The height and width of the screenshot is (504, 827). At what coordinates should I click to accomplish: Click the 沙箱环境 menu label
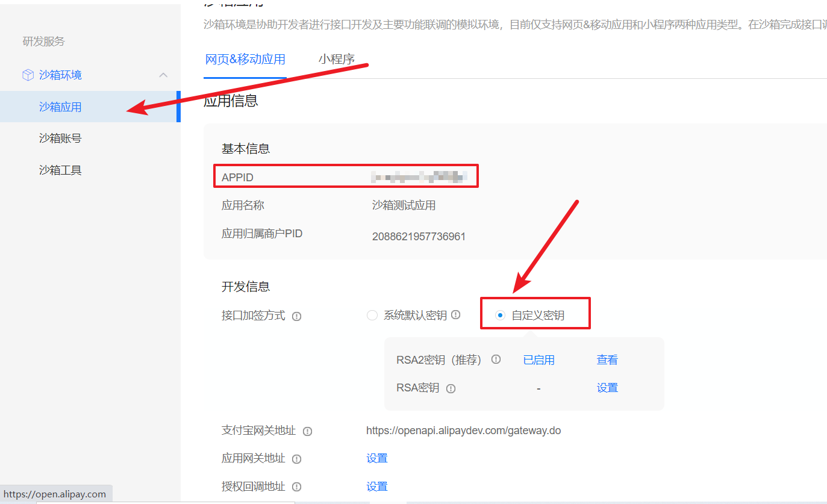tap(60, 75)
